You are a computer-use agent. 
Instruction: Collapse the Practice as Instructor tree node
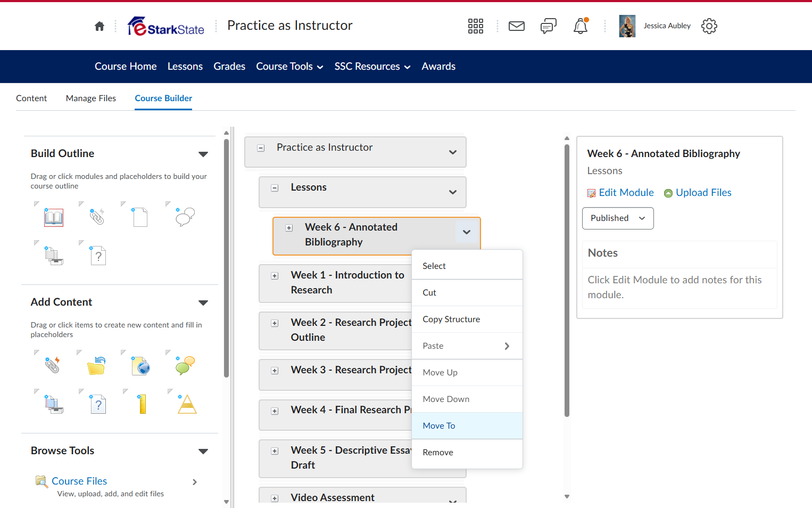[x=261, y=148]
